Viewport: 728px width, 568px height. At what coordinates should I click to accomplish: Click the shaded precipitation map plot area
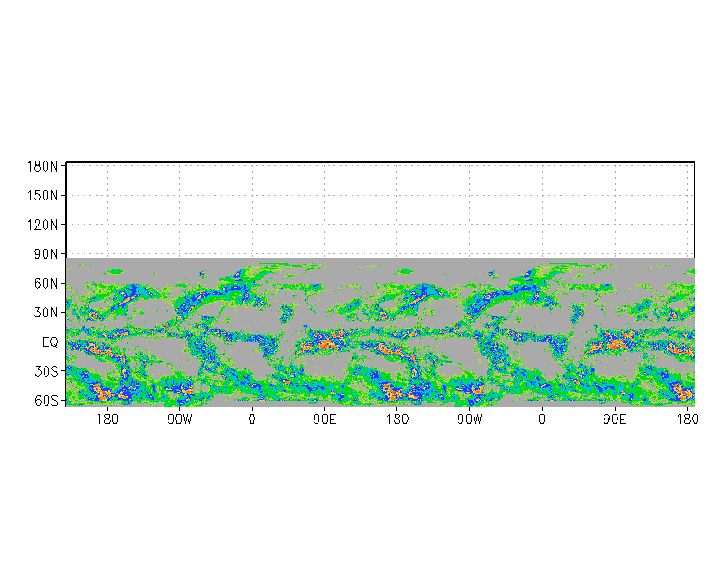click(381, 332)
